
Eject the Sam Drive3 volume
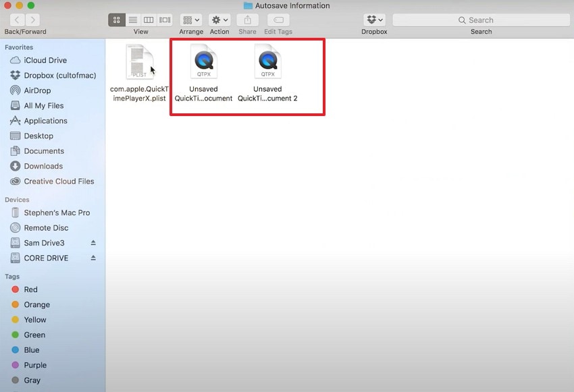click(93, 243)
